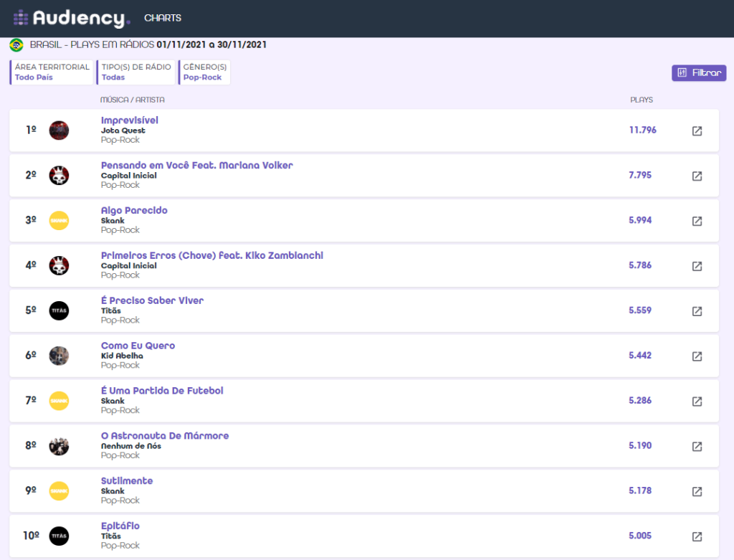Click Titãs avatar in 5º row
Screen dimensions: 734x560
pos(59,310)
